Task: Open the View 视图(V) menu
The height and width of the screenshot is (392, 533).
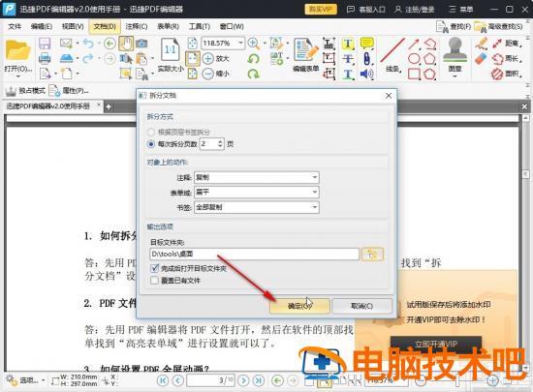Action: click(73, 26)
